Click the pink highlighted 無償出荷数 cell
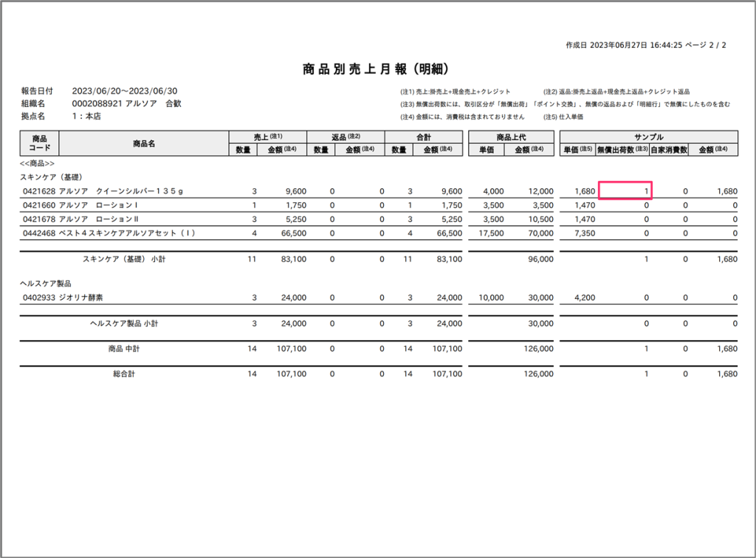 coord(624,191)
